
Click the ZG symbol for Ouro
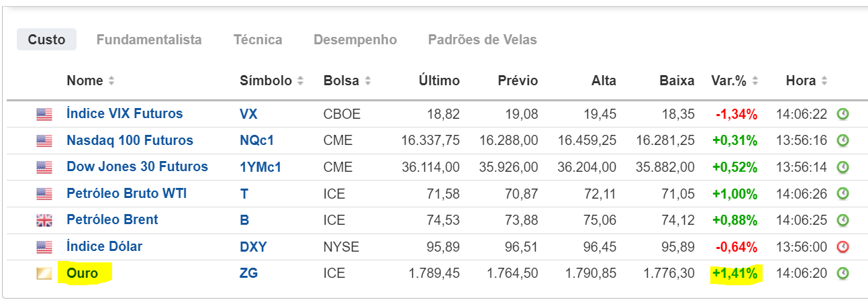point(248,273)
